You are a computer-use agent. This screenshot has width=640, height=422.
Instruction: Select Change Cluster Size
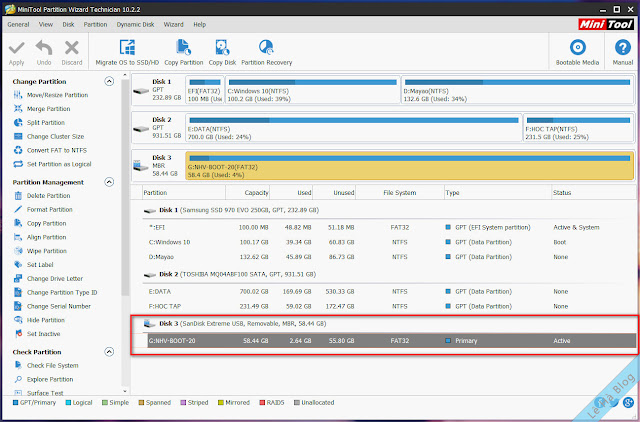tap(49, 137)
